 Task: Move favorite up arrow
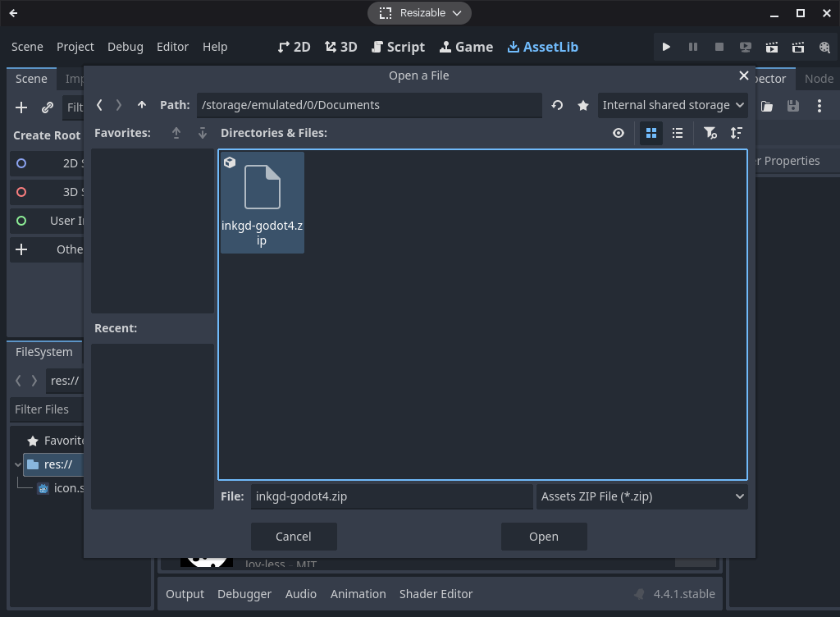point(176,133)
